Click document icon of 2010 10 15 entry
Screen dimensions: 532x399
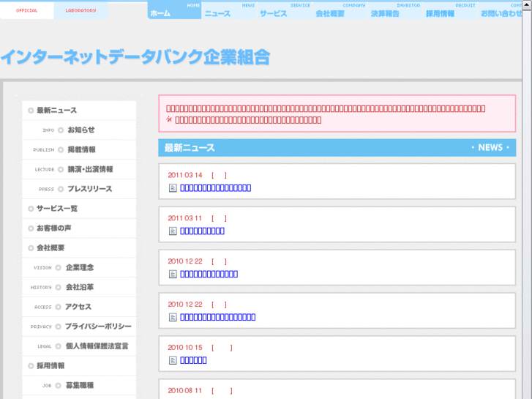click(x=173, y=360)
